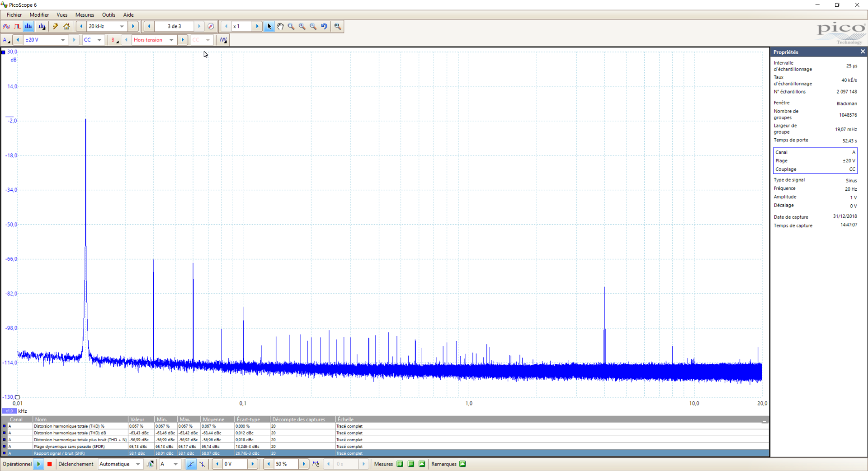
Task: Go to previous buffer from 3 de 3
Action: click(149, 26)
